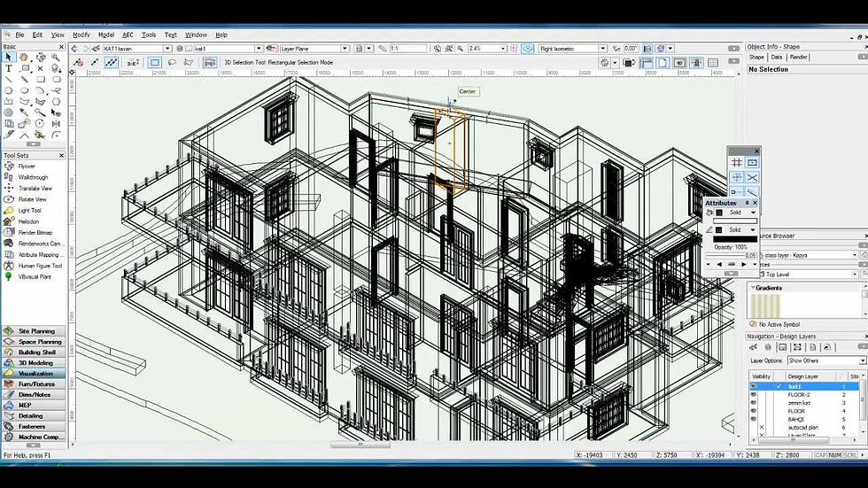
Task: Open the AEC menu
Action: (128, 35)
